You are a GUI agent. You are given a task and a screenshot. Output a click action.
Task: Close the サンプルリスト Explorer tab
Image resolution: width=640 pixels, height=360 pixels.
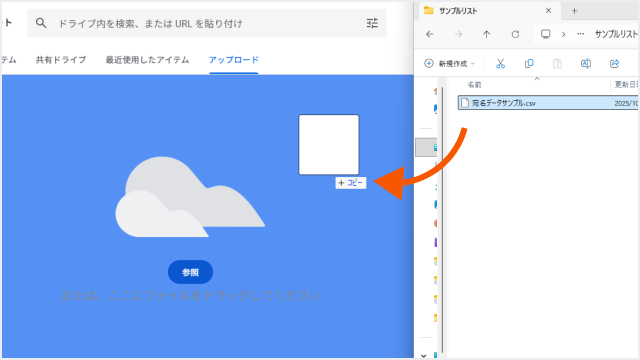pos(548,11)
